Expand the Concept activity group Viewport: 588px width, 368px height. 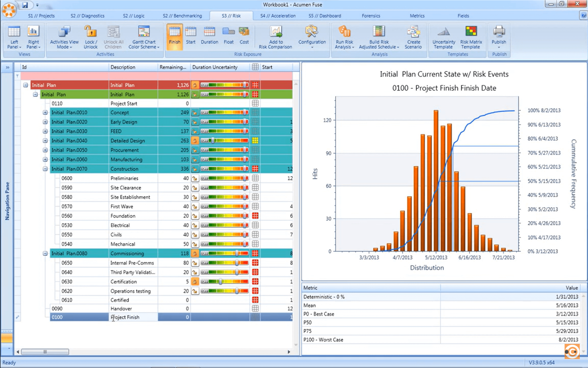click(x=45, y=112)
